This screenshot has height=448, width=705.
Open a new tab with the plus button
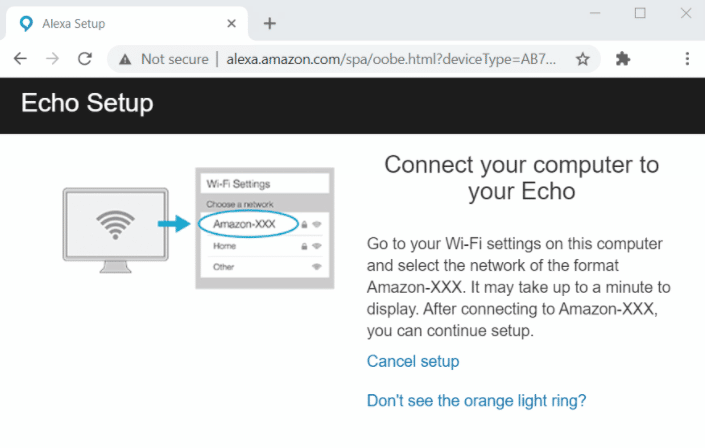click(269, 23)
